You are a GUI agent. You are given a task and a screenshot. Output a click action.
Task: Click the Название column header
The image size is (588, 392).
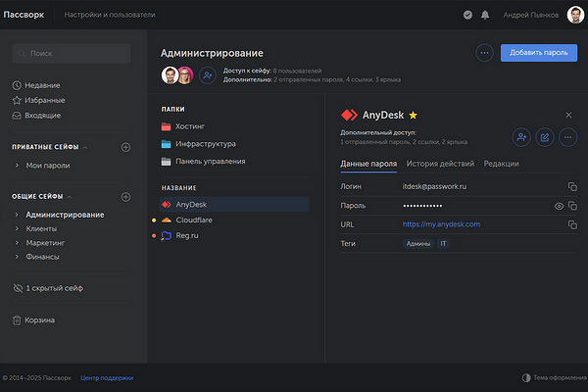(x=179, y=188)
